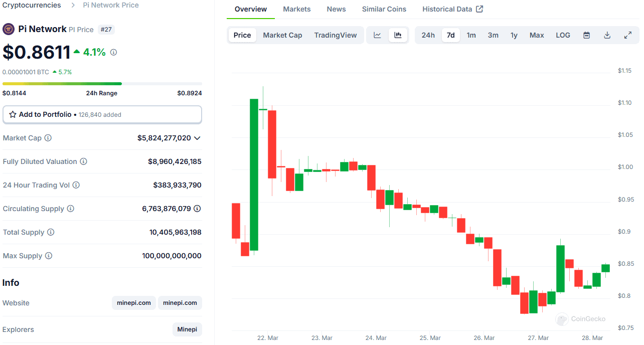
Task: Toggle LOG scale on chart
Action: click(x=563, y=35)
